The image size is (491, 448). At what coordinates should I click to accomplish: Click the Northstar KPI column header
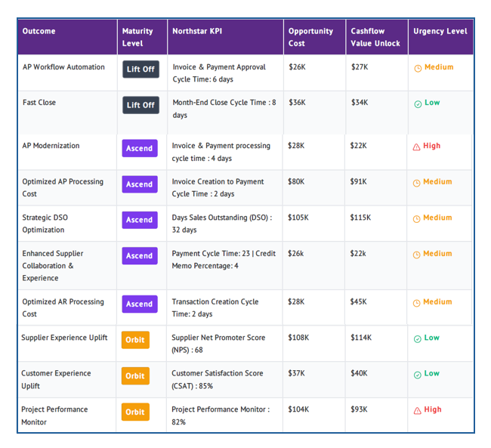[225, 37]
